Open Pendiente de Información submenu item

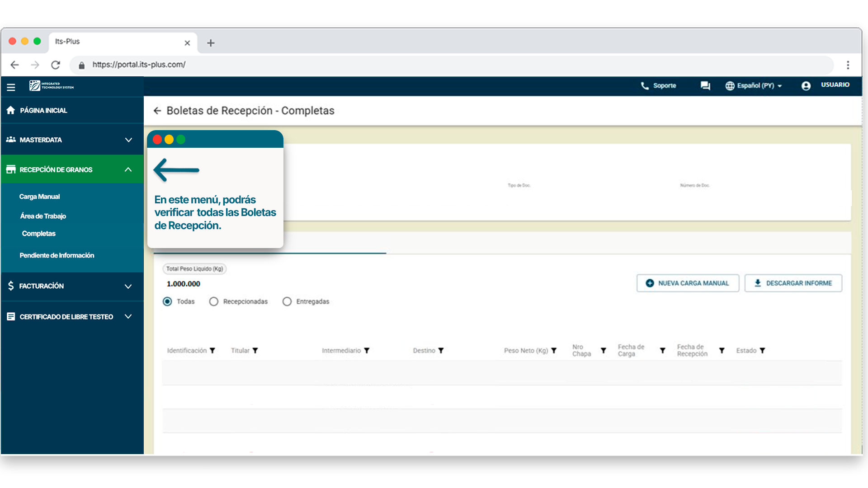point(57,255)
